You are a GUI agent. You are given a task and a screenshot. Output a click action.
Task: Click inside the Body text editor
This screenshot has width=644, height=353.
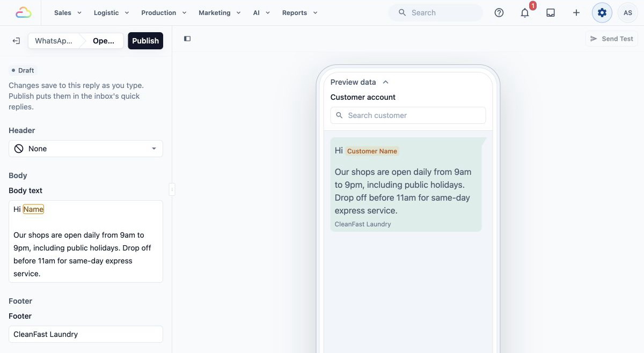(86, 241)
